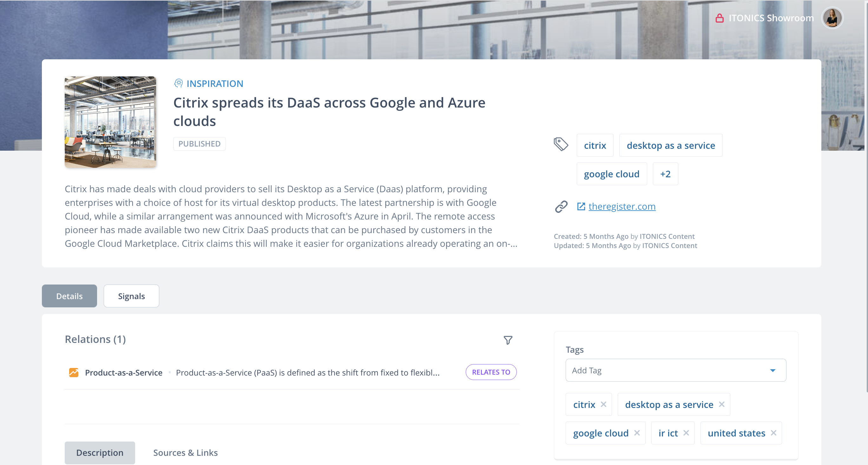
Task: Click the Relations (1) heading
Action: click(95, 339)
